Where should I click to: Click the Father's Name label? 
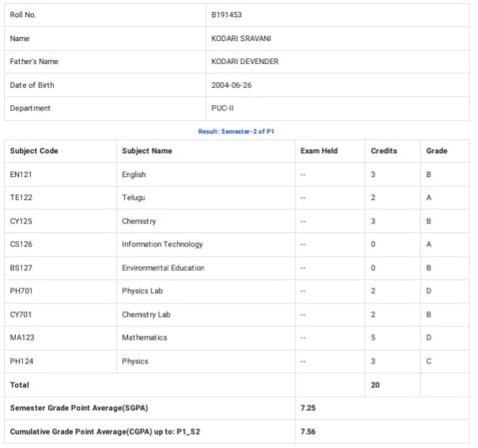[34, 62]
